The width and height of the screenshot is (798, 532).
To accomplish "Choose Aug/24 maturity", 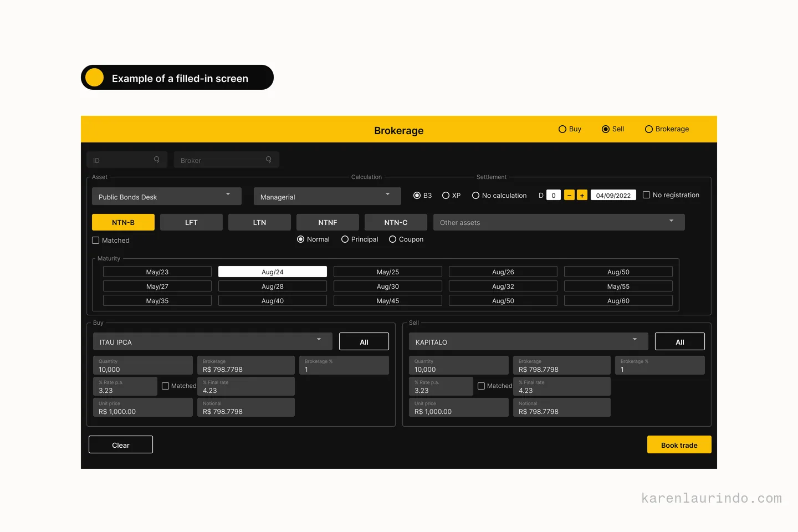I will coord(273,272).
